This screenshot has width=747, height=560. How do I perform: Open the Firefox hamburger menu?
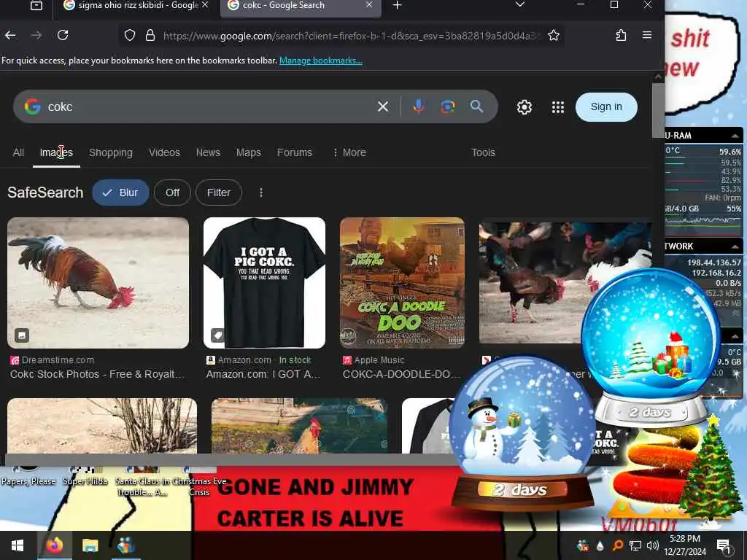tap(647, 35)
